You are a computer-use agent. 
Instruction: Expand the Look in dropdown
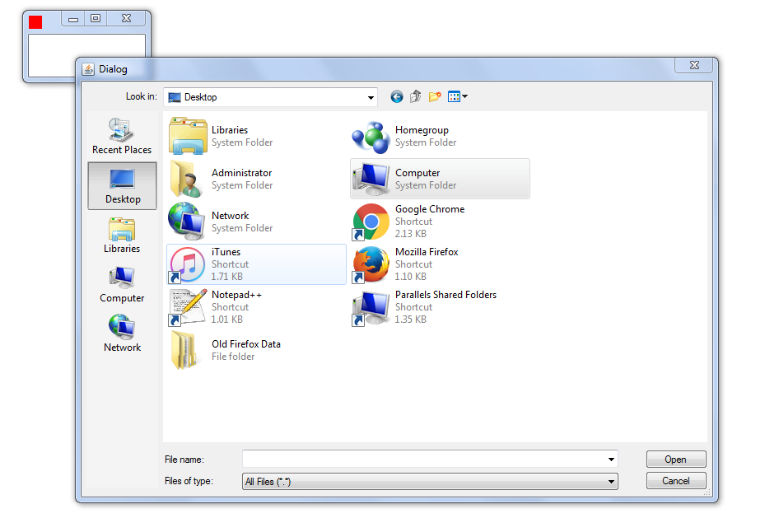[371, 97]
